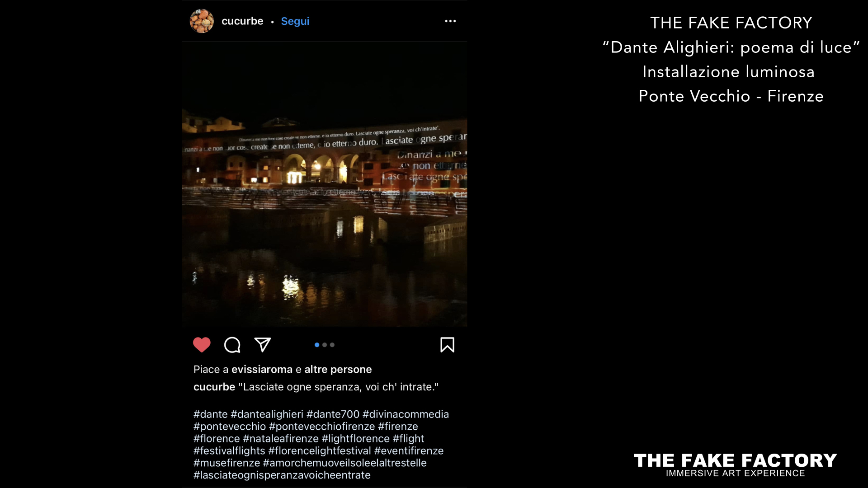Toggle the red heart like icon
Screen dimensions: 868x488
(x=202, y=345)
